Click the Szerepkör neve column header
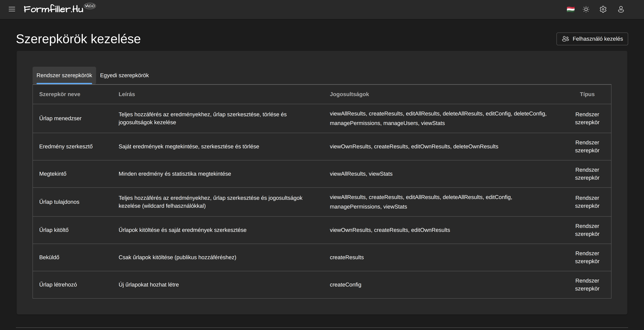 60,94
